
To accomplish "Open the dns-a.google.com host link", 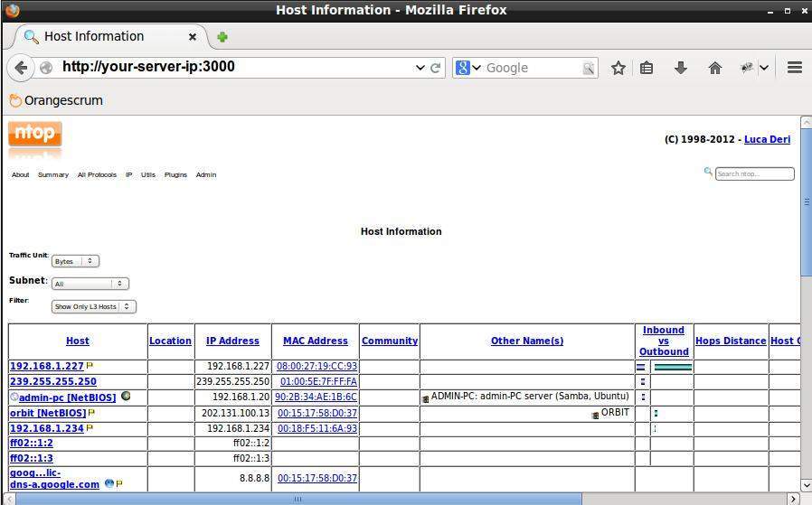I will [x=54, y=479].
